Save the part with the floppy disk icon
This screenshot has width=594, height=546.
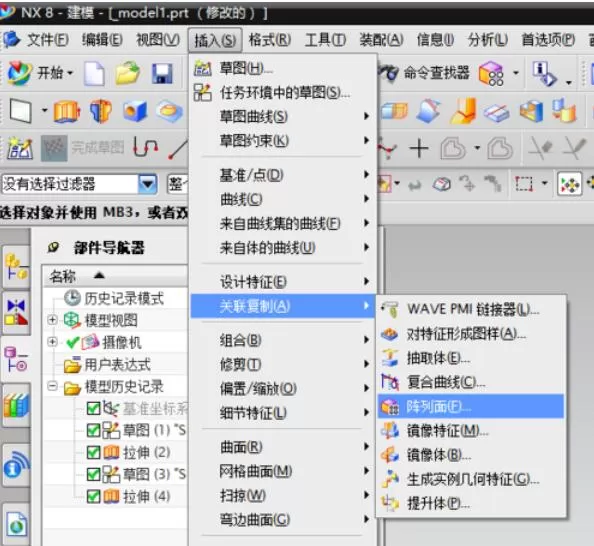[162, 73]
